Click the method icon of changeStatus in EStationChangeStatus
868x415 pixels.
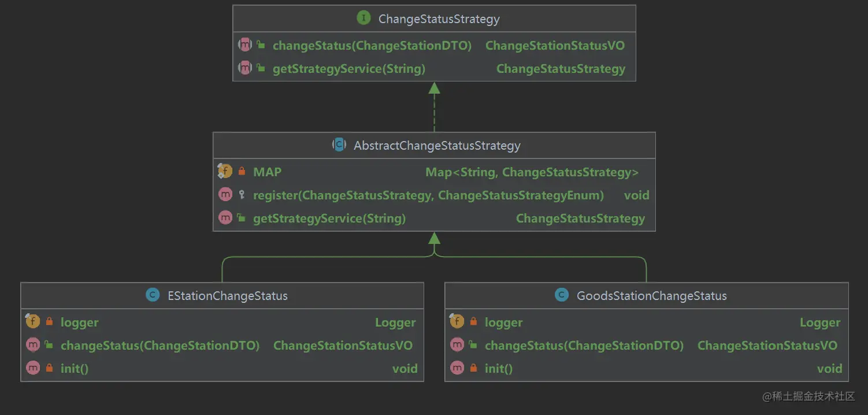[x=33, y=345]
